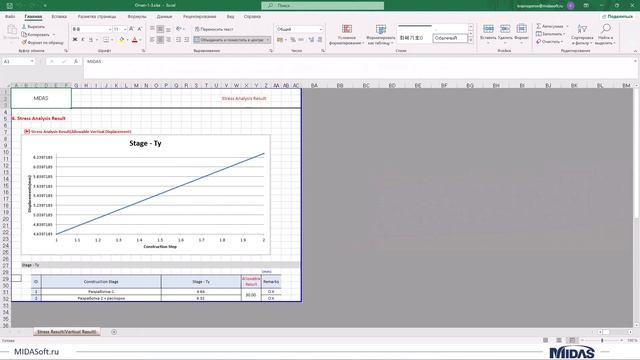Apply percent style format
This screenshot has height=360, width=640.
pos(293,40)
